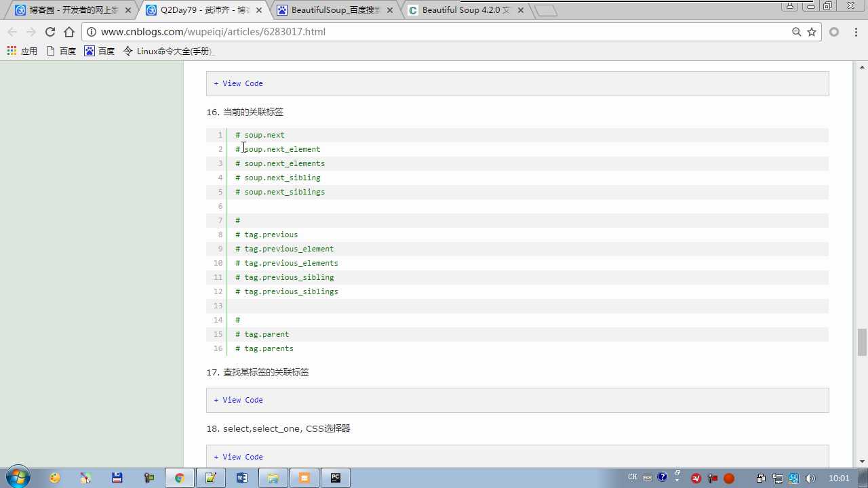Click code line '# soup.next'
This screenshot has height=488, width=868.
[x=260, y=135]
